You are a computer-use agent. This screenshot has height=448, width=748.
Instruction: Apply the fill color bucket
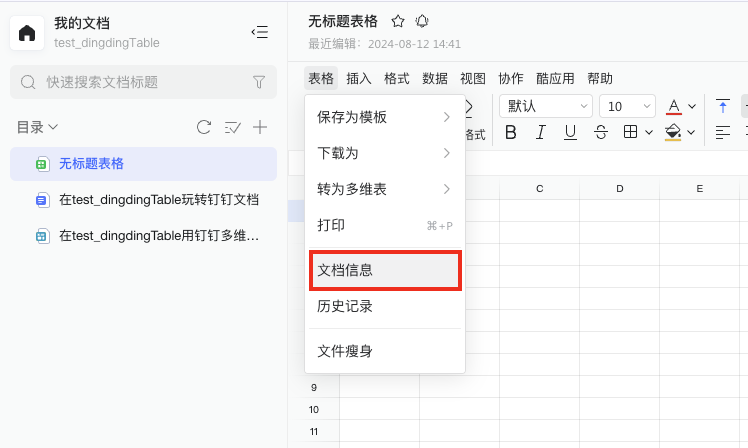(x=673, y=132)
